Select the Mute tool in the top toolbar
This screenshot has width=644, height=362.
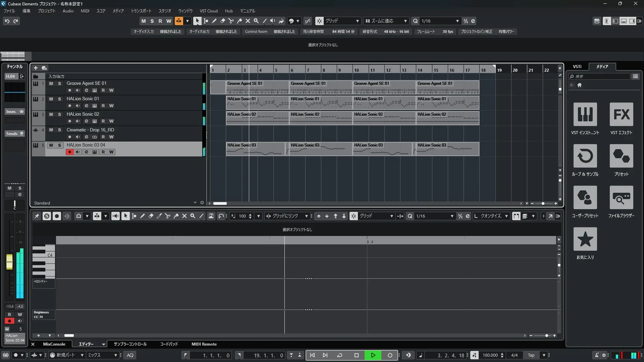pos(248,21)
